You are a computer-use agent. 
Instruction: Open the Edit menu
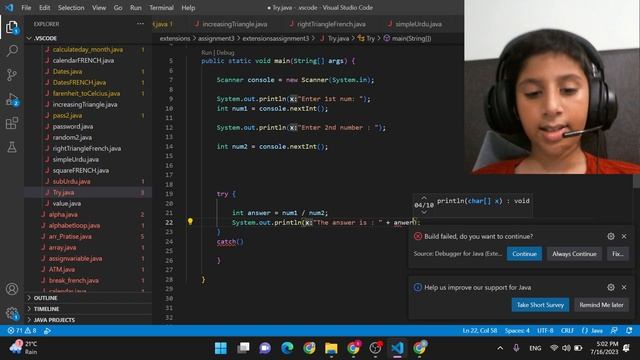pyautogui.click(x=44, y=8)
